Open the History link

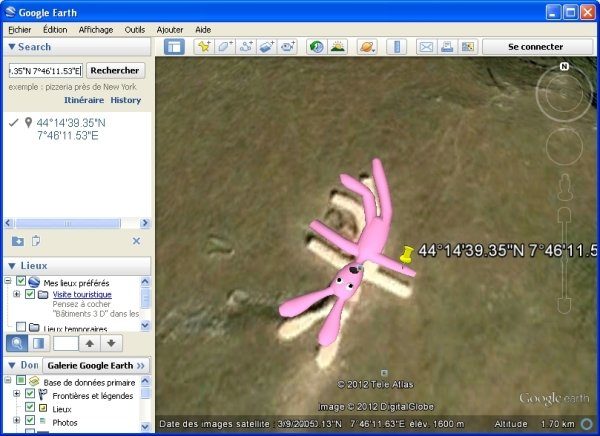coord(126,100)
